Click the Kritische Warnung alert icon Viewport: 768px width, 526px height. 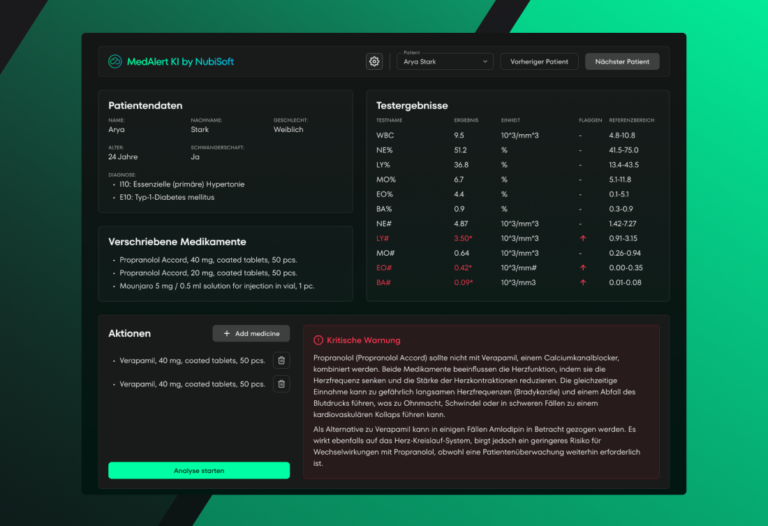319,340
